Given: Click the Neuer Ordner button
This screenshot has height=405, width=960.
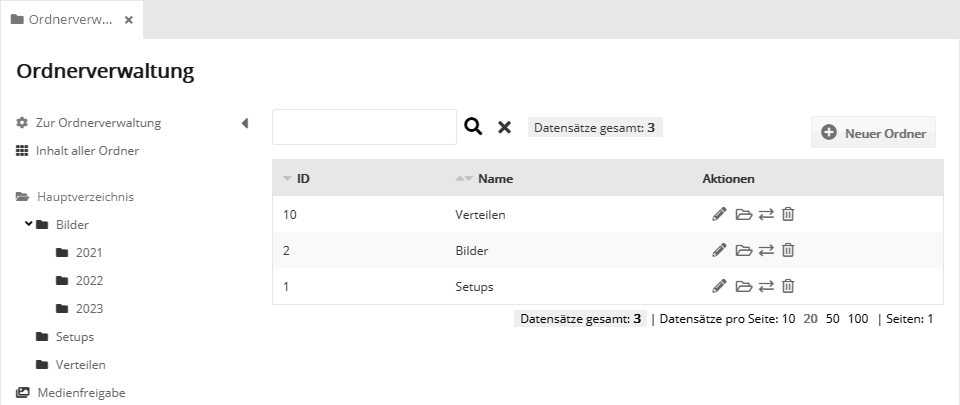Looking at the screenshot, I should pyautogui.click(x=873, y=132).
